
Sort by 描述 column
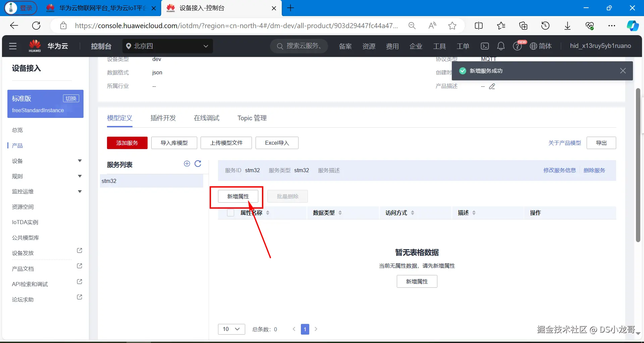474,213
